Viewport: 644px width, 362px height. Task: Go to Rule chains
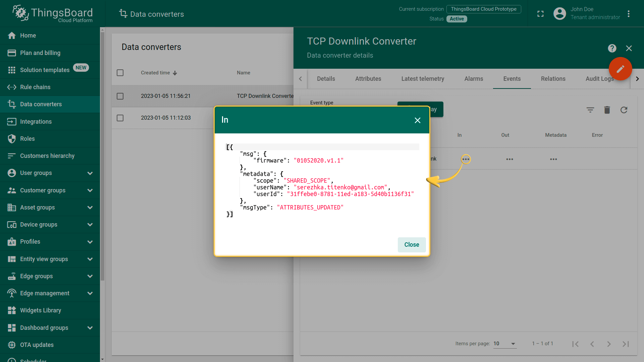click(50, 87)
